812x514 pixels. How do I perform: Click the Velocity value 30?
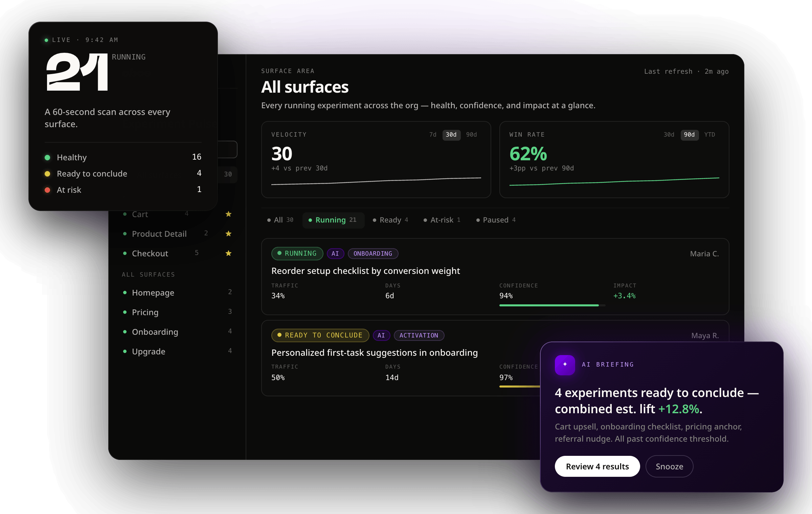coord(282,154)
